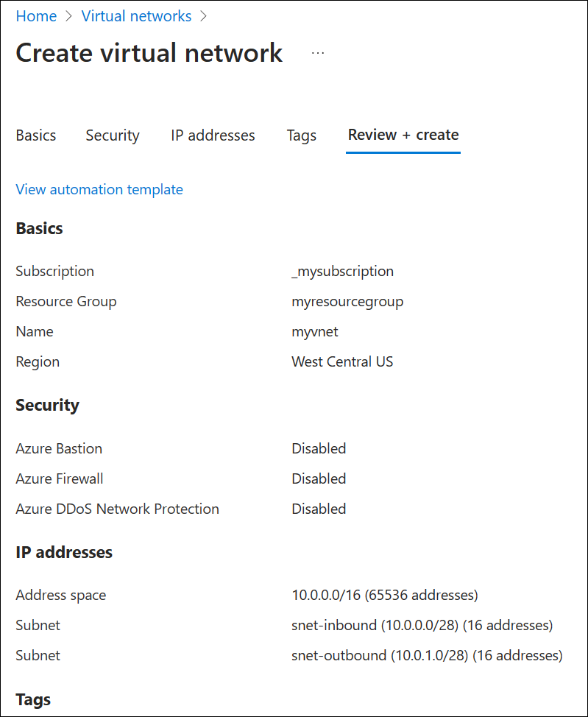Select the IP addresses tab

[213, 135]
